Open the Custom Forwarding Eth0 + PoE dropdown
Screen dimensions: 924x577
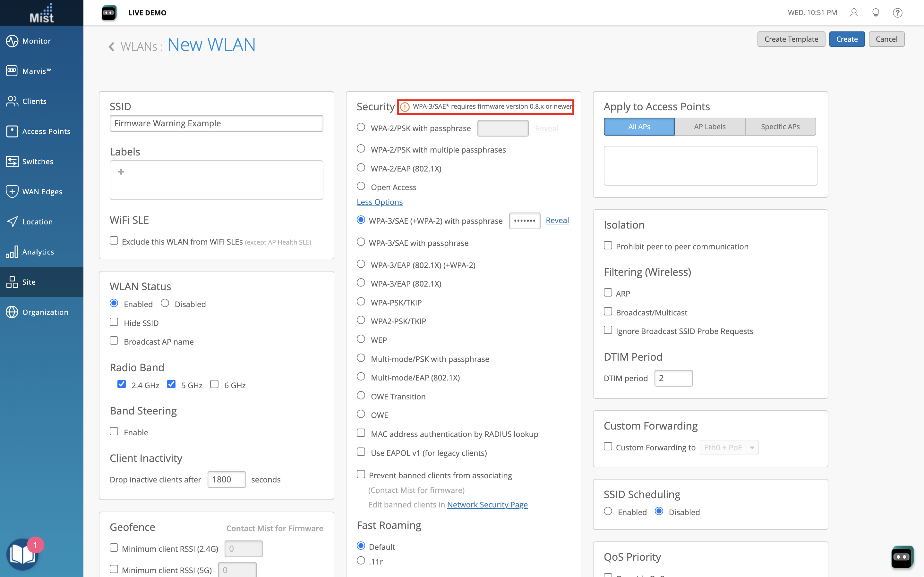pos(729,447)
